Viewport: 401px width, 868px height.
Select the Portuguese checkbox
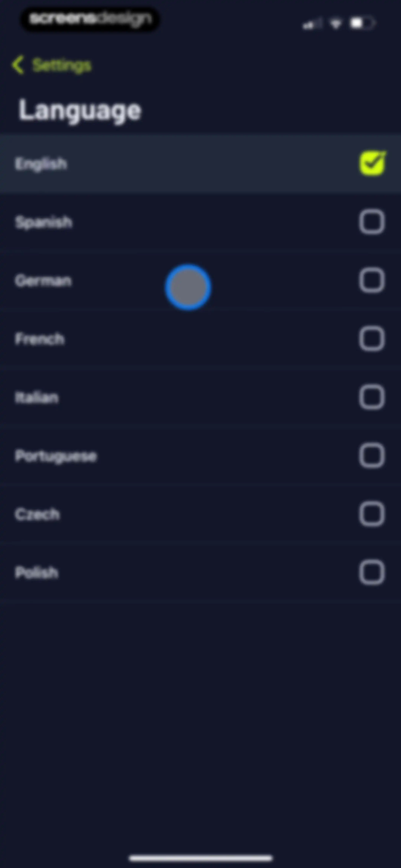[372, 456]
